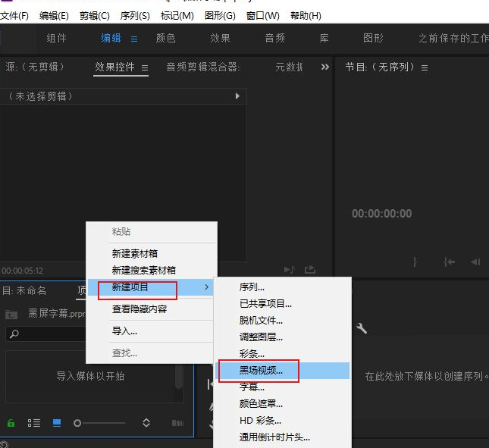The image size is (489, 448).
Task: Select the 元数据 panel tab
Action: pyautogui.click(x=289, y=67)
